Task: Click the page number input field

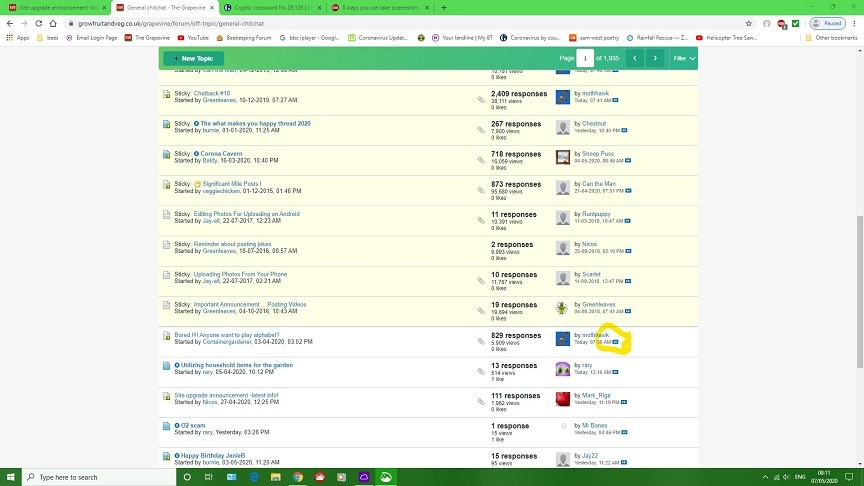Action: pos(585,58)
